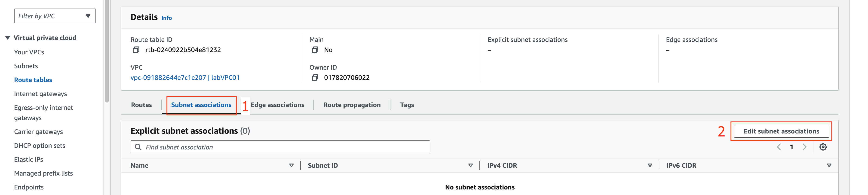Viewport: 868px width, 195px height.
Task: Open table preferences gear icon
Action: pyautogui.click(x=823, y=147)
